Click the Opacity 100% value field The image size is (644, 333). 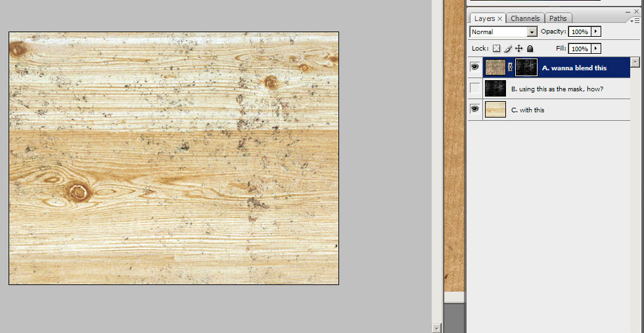[580, 32]
